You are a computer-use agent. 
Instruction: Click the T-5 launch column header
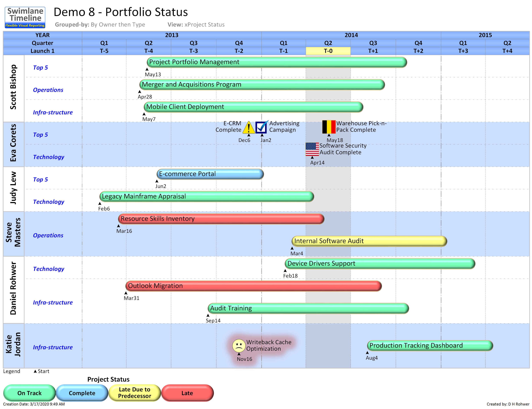(x=104, y=51)
